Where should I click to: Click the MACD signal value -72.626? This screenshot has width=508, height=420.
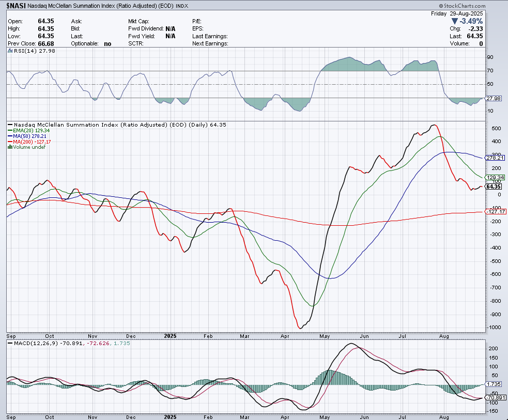point(98,343)
